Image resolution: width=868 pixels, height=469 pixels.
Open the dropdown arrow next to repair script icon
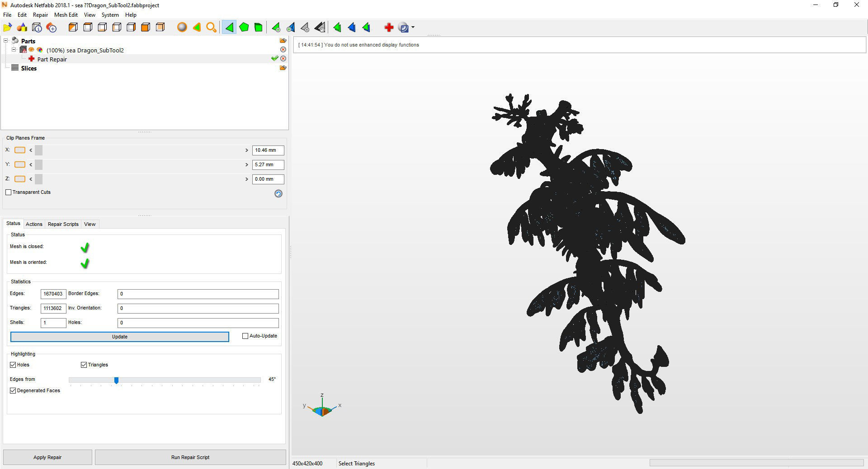(x=413, y=28)
